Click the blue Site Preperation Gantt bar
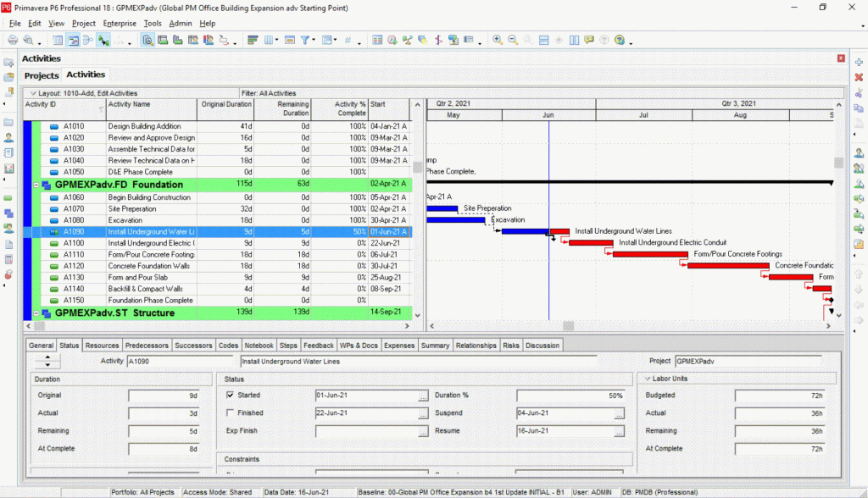 [x=442, y=208]
